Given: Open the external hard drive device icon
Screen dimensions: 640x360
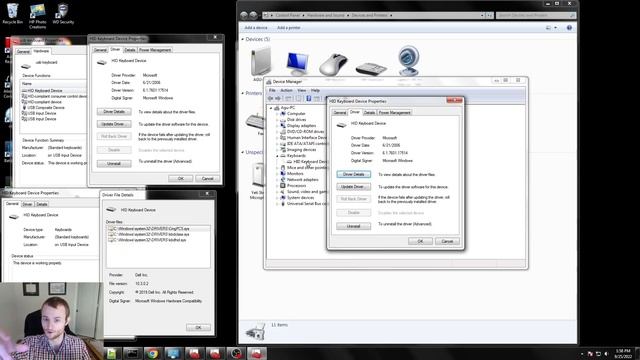Looking at the screenshot, I should 260,62.
